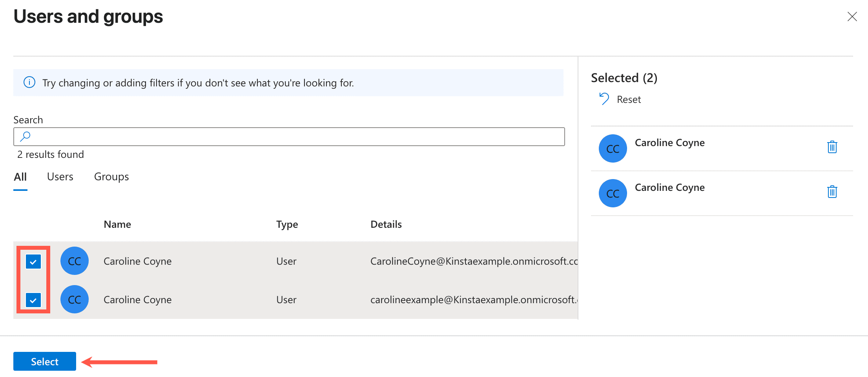Image resolution: width=868 pixels, height=377 pixels.
Task: Uncheck the second Caroline Coyne user checkbox
Action: [33, 299]
